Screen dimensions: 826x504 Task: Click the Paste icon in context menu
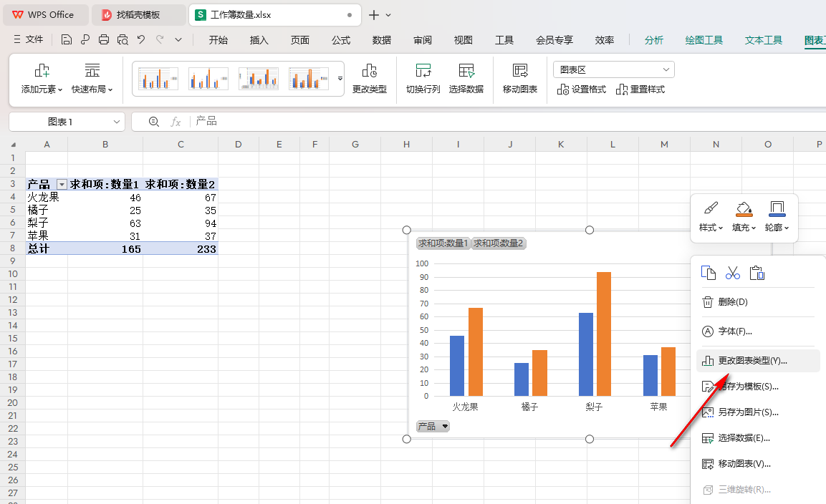click(x=757, y=273)
